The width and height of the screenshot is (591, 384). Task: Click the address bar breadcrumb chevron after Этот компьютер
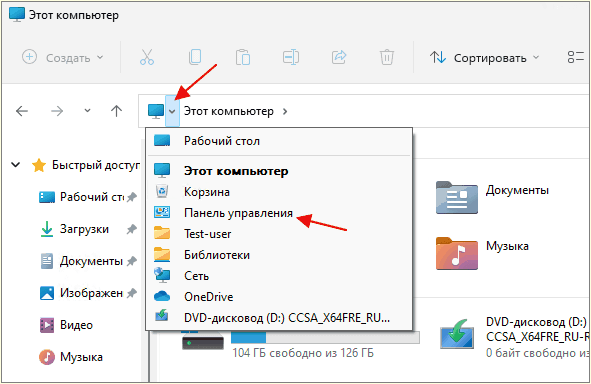285,111
